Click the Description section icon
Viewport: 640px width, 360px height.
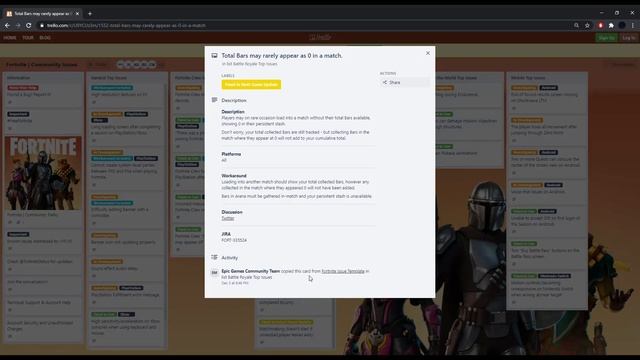pos(214,100)
